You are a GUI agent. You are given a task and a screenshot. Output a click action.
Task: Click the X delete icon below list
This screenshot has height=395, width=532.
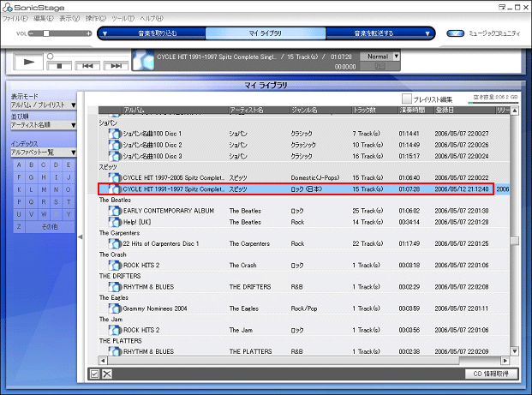tap(107, 374)
